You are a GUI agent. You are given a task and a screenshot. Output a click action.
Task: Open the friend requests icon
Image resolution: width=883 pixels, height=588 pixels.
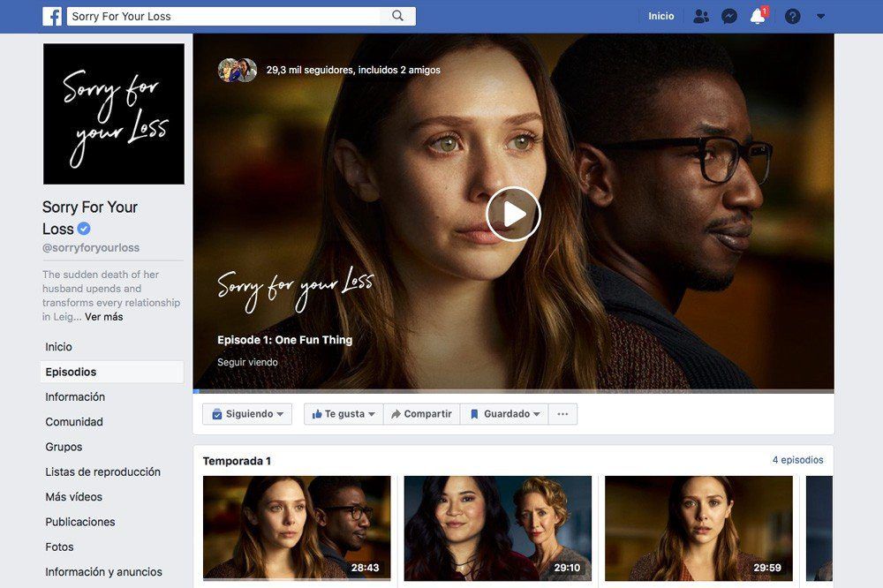[700, 16]
